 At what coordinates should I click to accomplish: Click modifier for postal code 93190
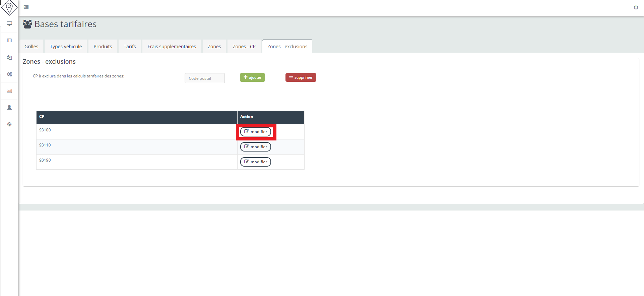[255, 162]
